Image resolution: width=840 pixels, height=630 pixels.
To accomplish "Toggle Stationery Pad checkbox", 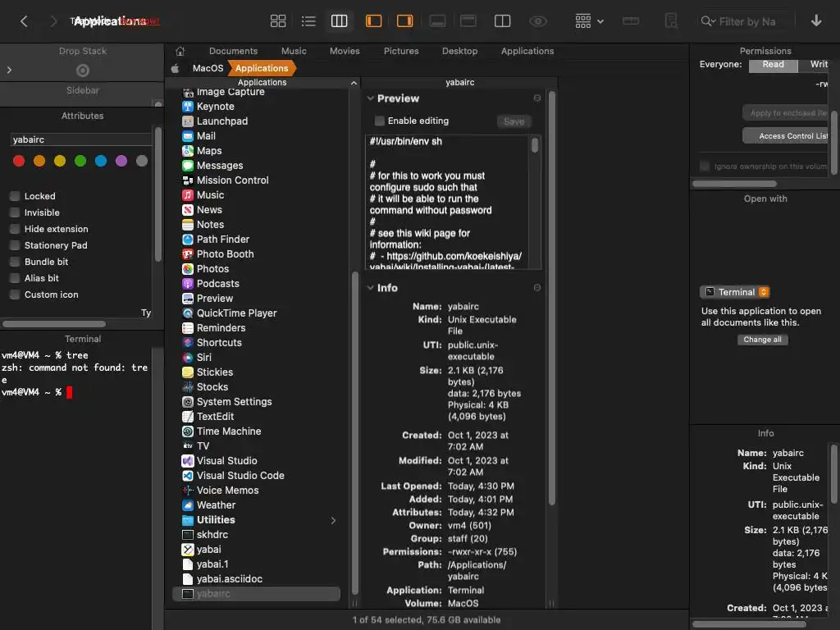I will coord(15,245).
